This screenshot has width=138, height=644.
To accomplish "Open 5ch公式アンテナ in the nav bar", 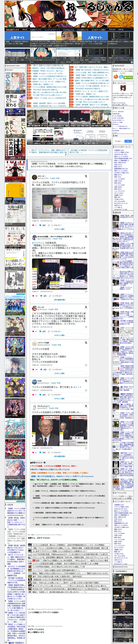I will coord(13,30).
